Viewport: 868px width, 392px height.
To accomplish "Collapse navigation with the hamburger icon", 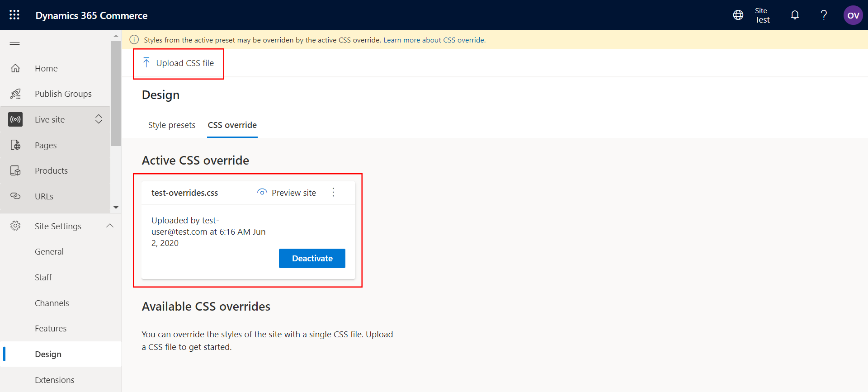I will click(15, 43).
